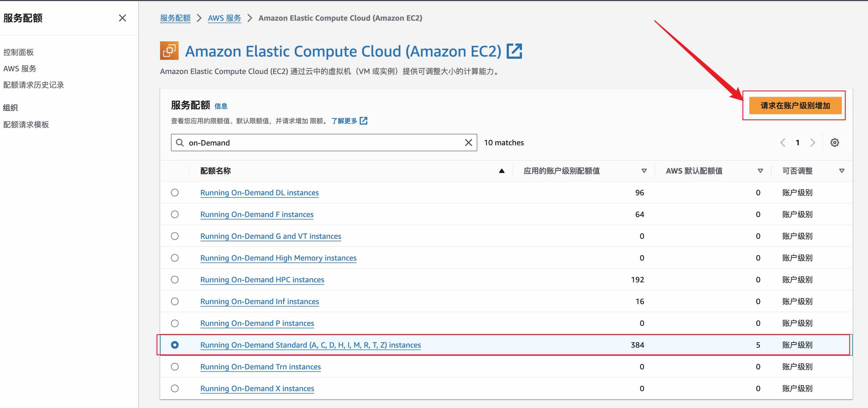
Task: Select the High Memory instances radio button
Action: pyautogui.click(x=175, y=258)
